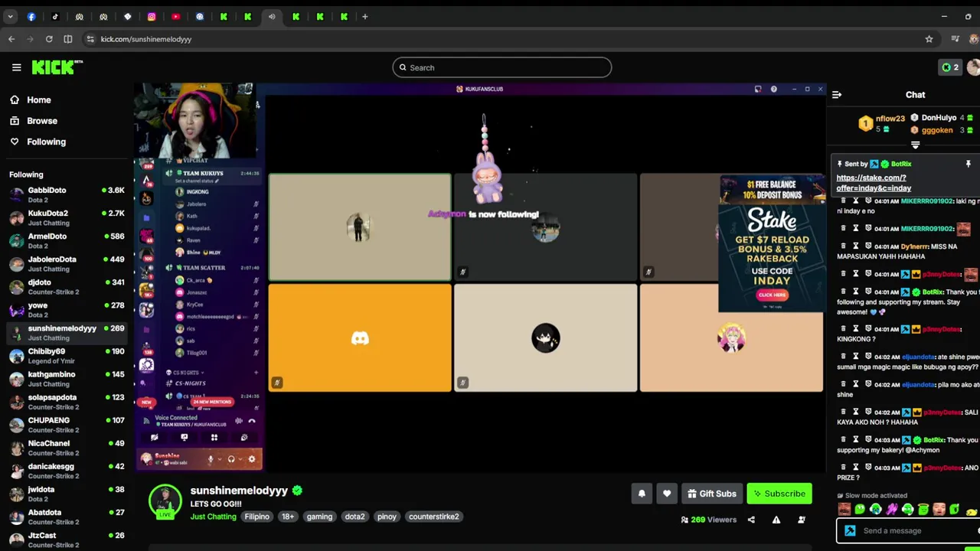This screenshot has height=551, width=980.
Task: Unpin the BotRix pinned message
Action: (x=968, y=164)
